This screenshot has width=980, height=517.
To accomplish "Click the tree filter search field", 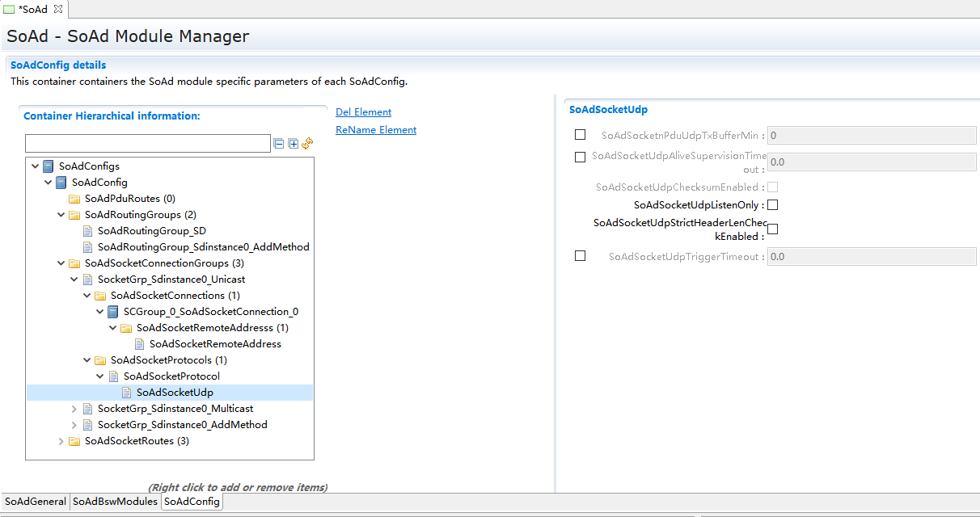I will coord(147,144).
